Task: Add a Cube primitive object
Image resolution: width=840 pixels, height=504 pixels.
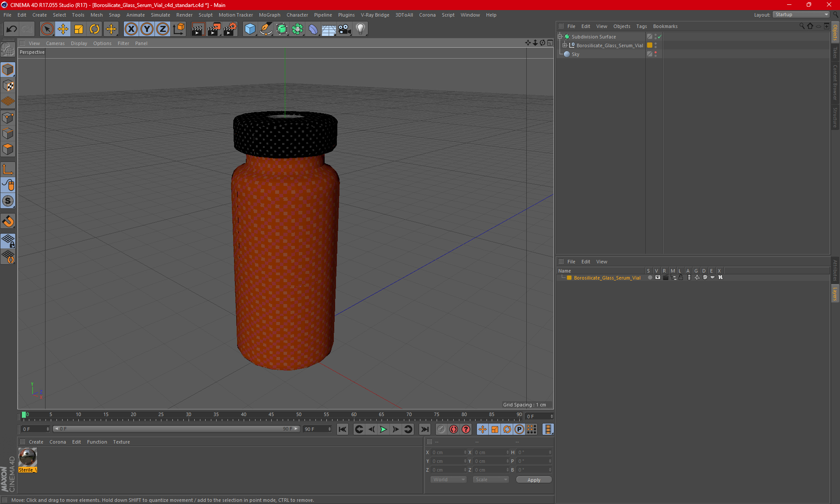Action: (x=250, y=29)
